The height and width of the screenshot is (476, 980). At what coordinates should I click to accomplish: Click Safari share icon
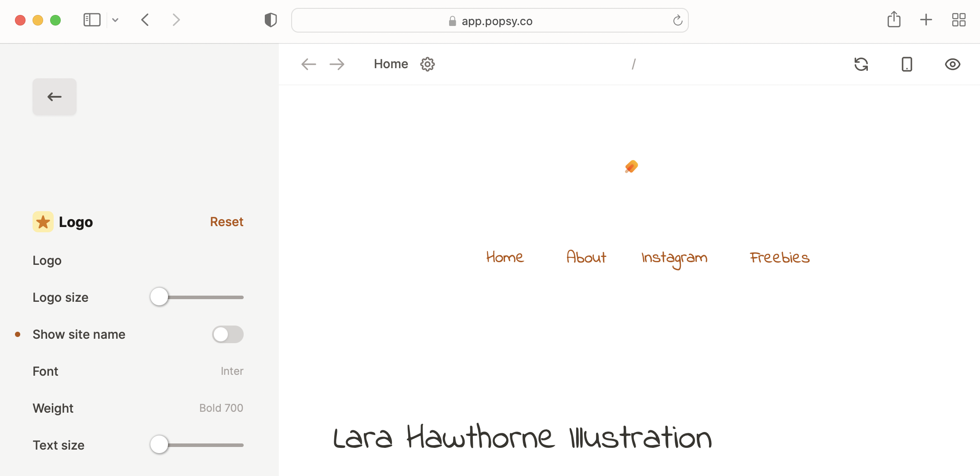pyautogui.click(x=894, y=20)
